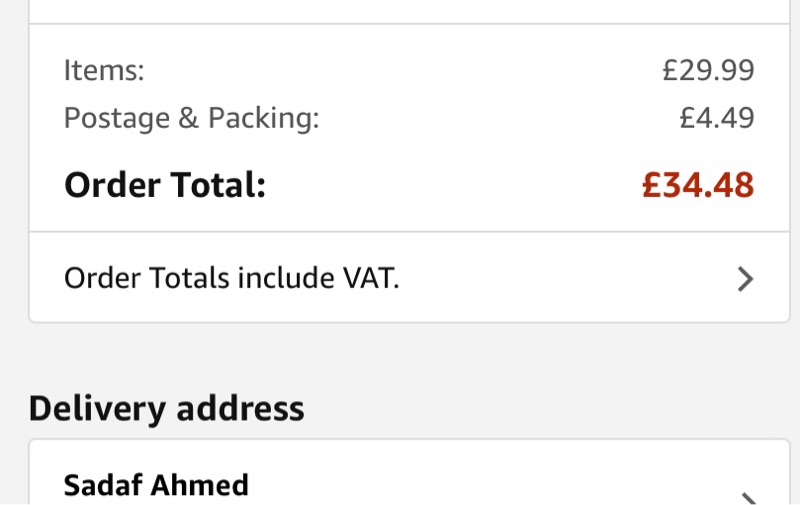
Task: Tap the word Packing in the postage line
Action: 263,118
